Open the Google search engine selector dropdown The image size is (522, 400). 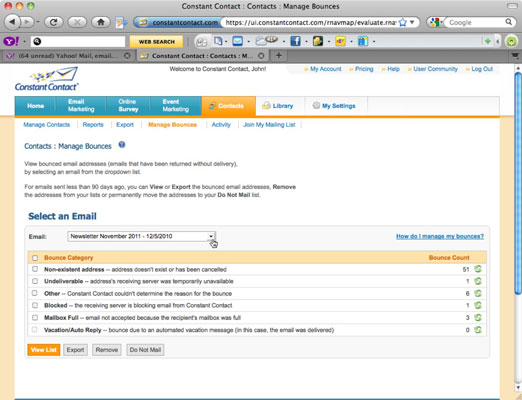[435, 22]
